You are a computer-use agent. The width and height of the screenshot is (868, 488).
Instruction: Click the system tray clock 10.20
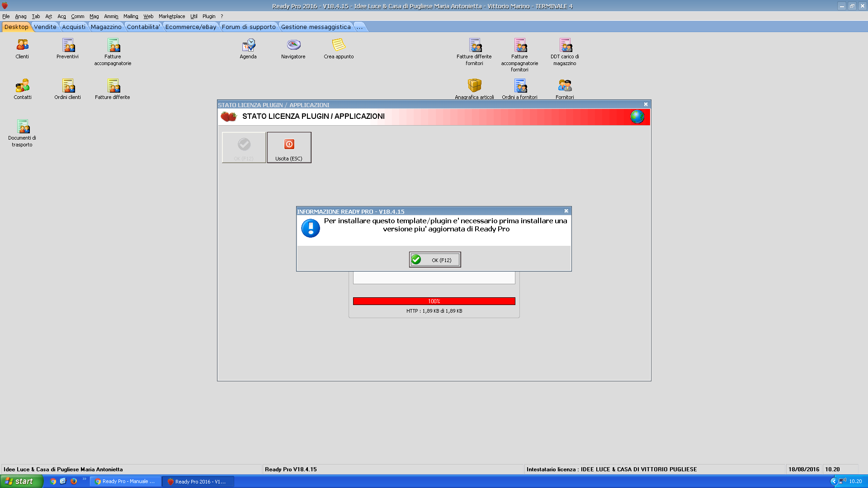click(x=855, y=481)
